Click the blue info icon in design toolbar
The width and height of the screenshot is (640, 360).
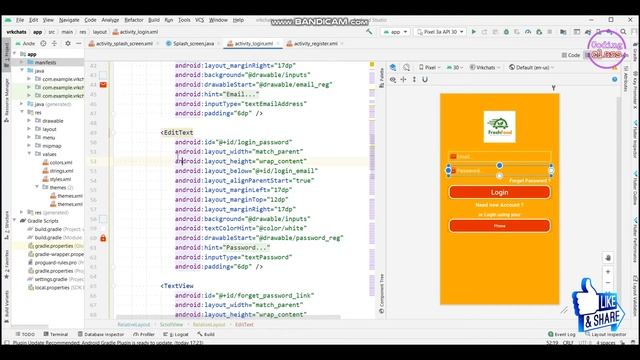point(615,80)
